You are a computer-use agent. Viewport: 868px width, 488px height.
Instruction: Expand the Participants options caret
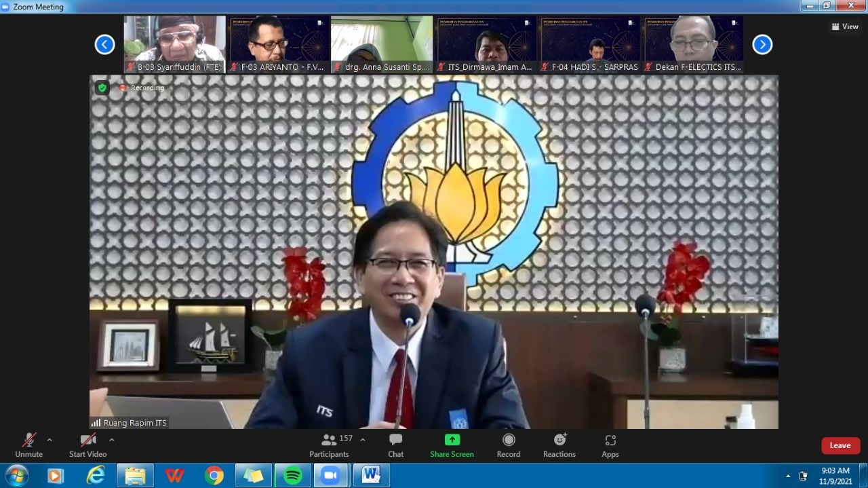363,440
